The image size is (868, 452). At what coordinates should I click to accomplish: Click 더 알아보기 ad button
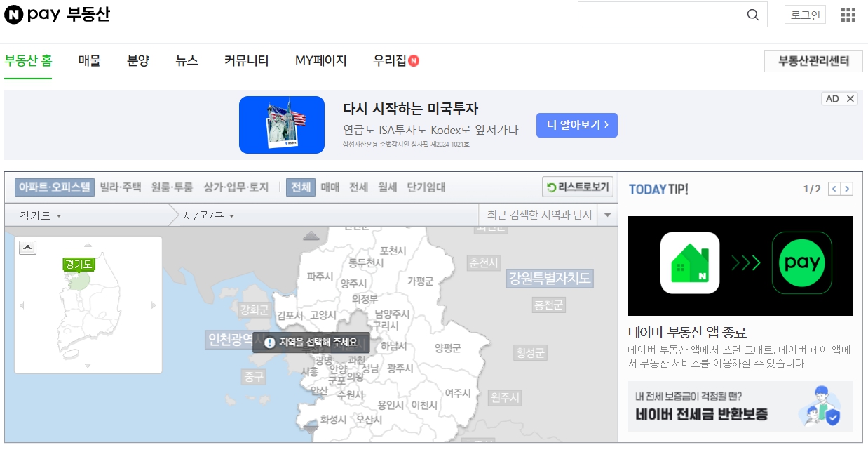point(577,125)
